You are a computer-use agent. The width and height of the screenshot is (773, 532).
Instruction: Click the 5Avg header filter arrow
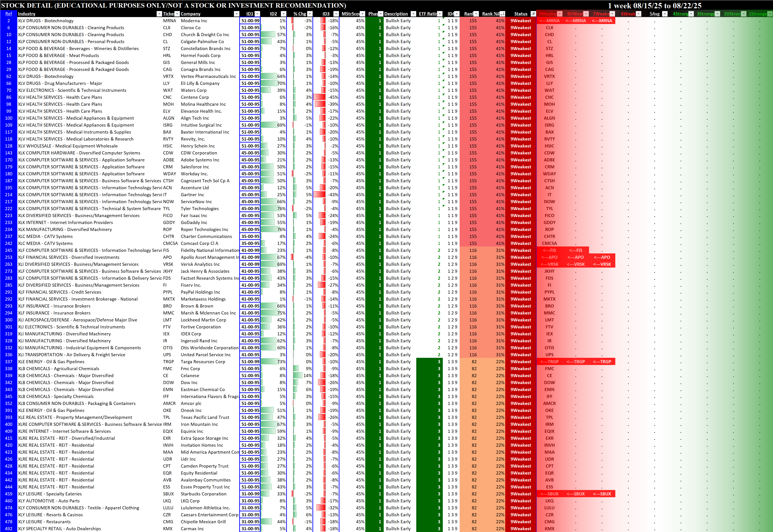pos(664,14)
